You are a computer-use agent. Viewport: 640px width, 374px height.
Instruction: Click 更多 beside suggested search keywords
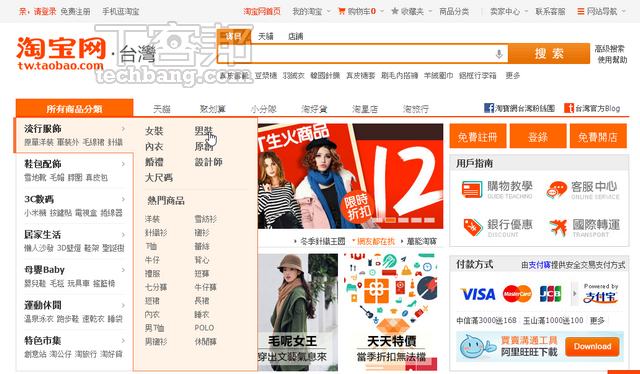[x=513, y=76]
